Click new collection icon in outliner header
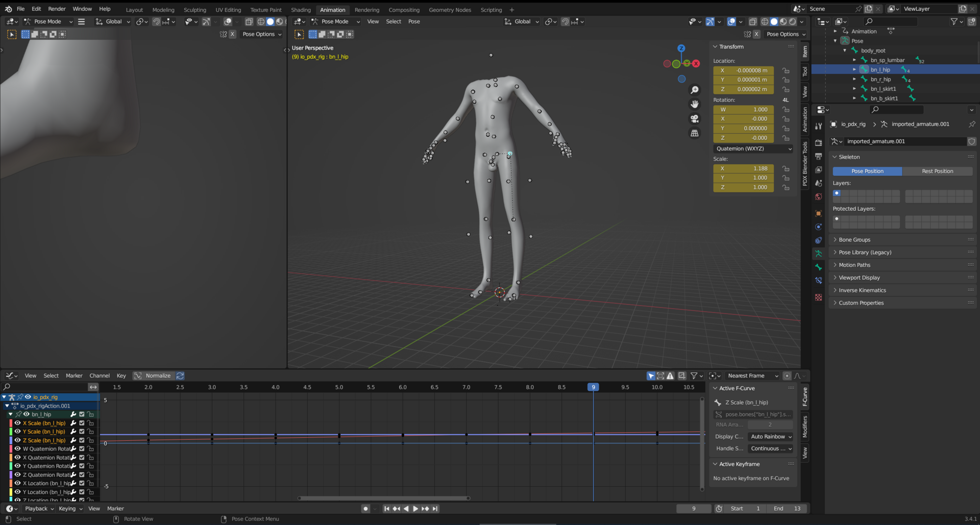The height and width of the screenshot is (525, 980). pyautogui.click(x=972, y=21)
